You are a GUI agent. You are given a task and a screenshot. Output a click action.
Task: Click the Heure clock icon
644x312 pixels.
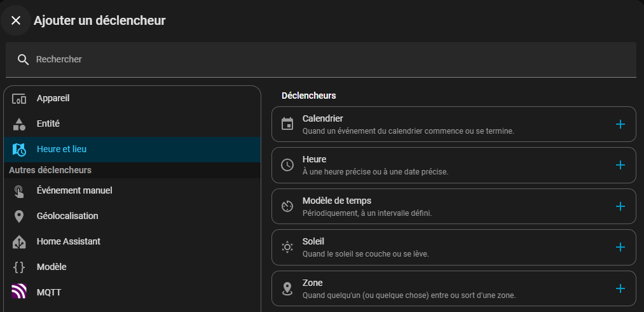[287, 165]
